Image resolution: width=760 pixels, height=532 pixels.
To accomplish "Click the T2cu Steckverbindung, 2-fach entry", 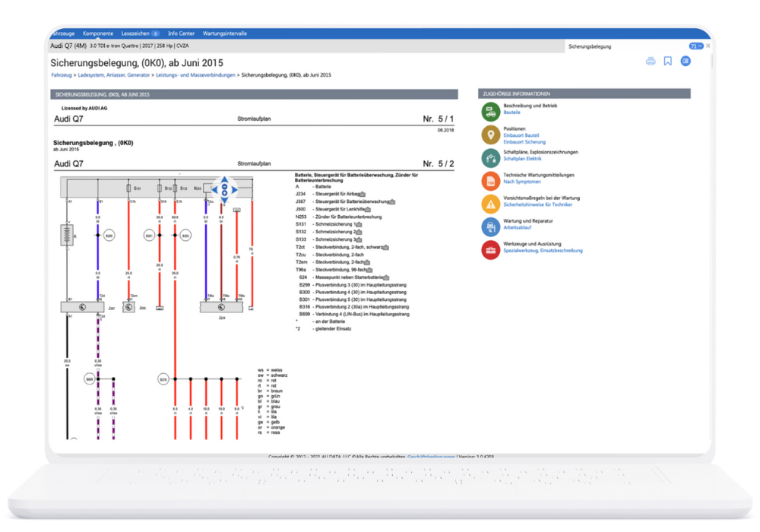I will (330, 255).
